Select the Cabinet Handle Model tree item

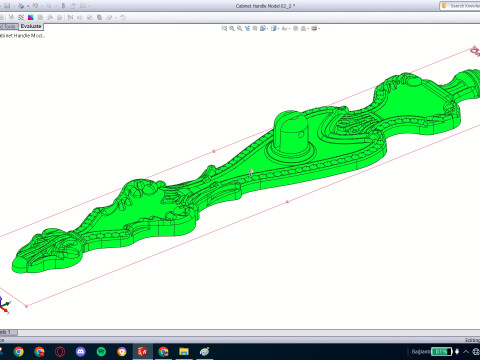(22, 36)
